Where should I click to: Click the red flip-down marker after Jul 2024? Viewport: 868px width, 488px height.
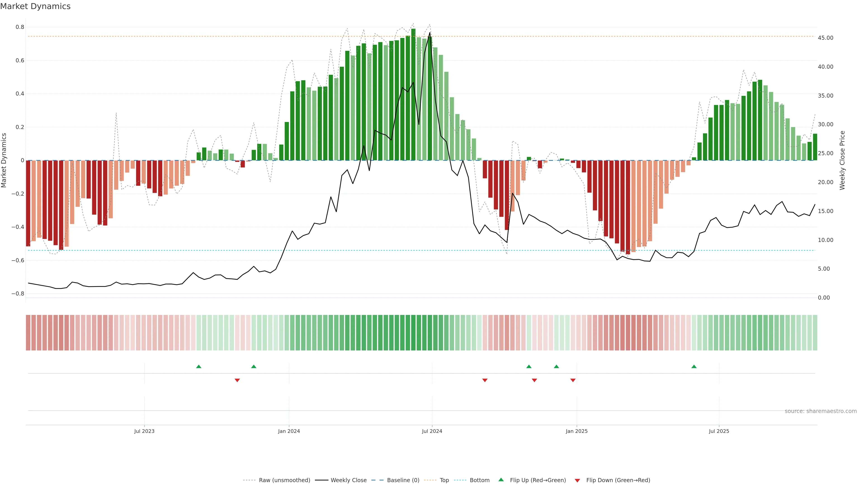(x=485, y=380)
